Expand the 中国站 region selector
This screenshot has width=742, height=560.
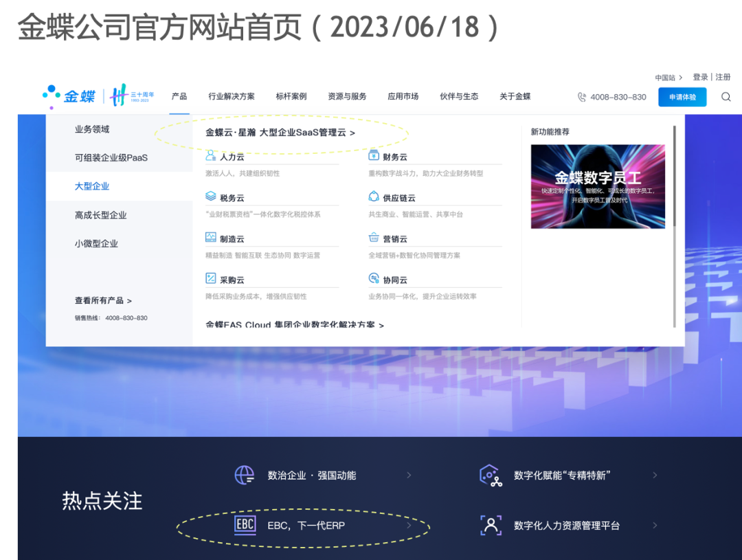(668, 78)
